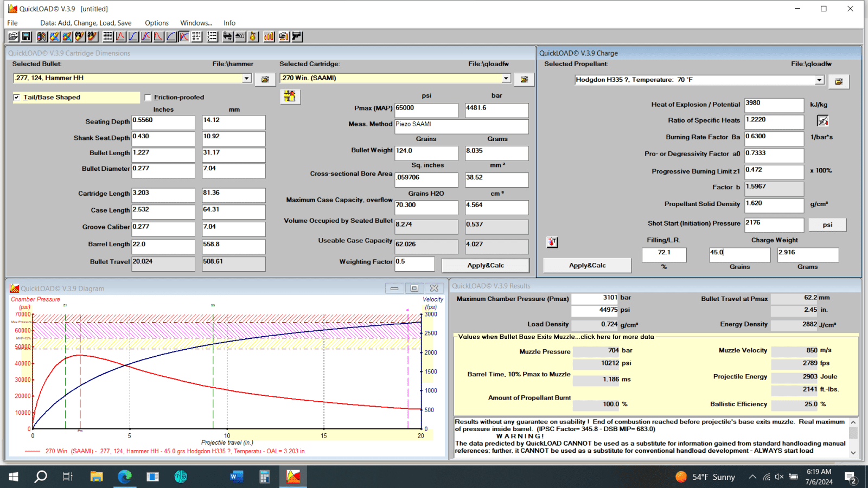The width and height of the screenshot is (868, 488).
Task: Click the Pmax (MAP) psi field
Action: click(426, 110)
